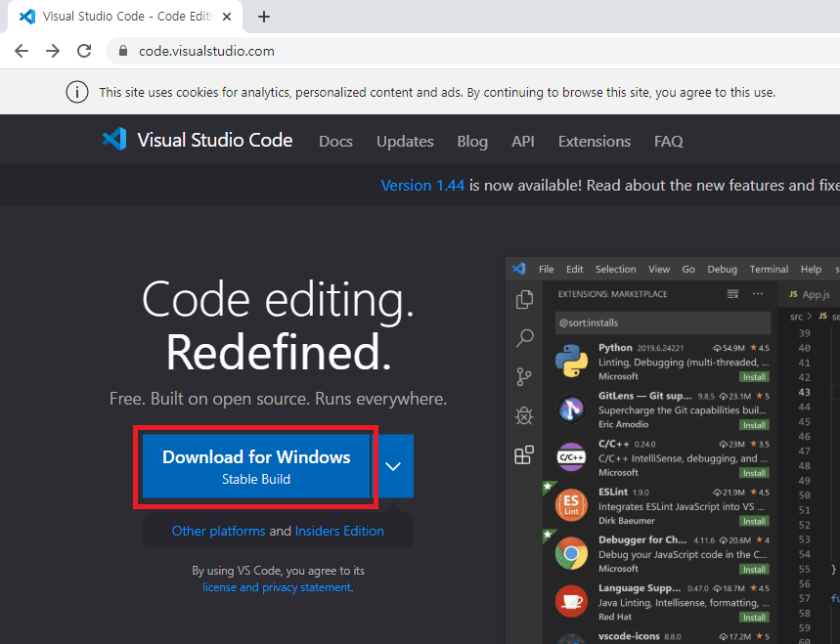Open the Debug menu in the editor
Image resolution: width=840 pixels, height=644 pixels.
pyautogui.click(x=722, y=270)
